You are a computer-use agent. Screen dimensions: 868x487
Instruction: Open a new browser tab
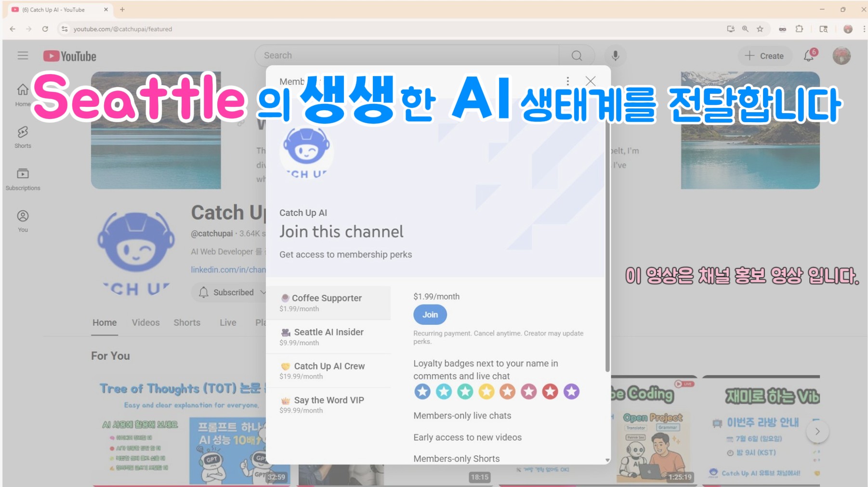(x=122, y=9)
